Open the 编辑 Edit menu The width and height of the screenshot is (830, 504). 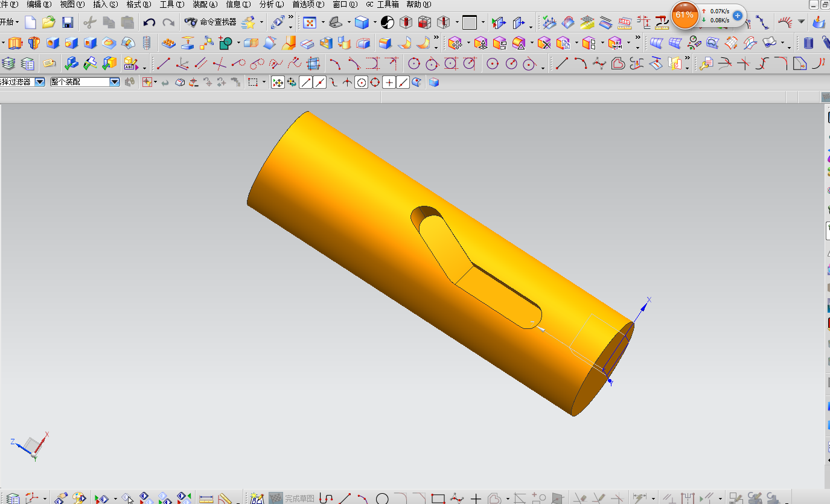click(39, 4)
